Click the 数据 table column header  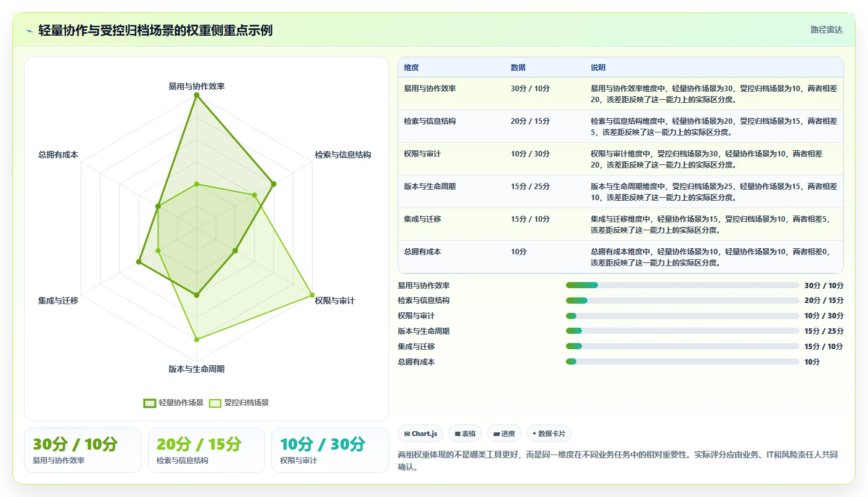pyautogui.click(x=518, y=68)
